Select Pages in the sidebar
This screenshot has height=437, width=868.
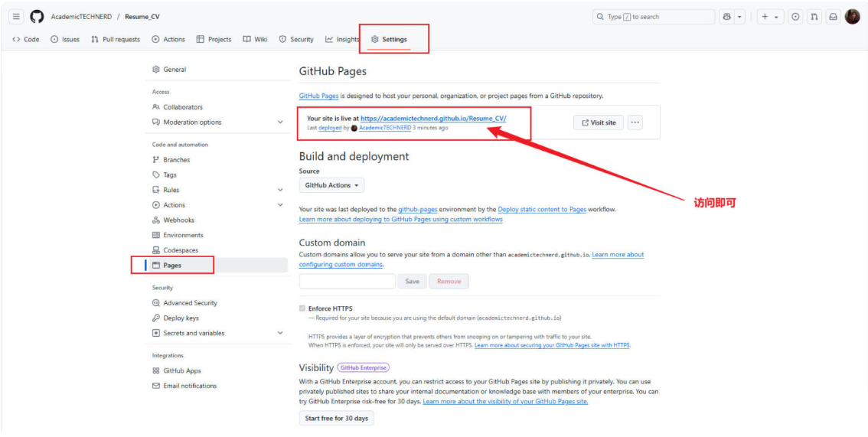point(217,265)
